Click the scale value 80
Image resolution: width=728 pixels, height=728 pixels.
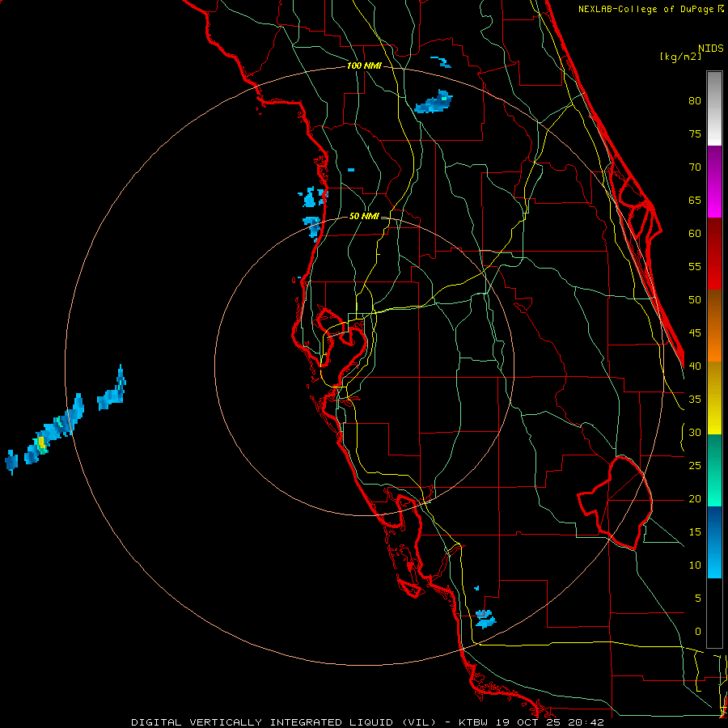coord(695,101)
